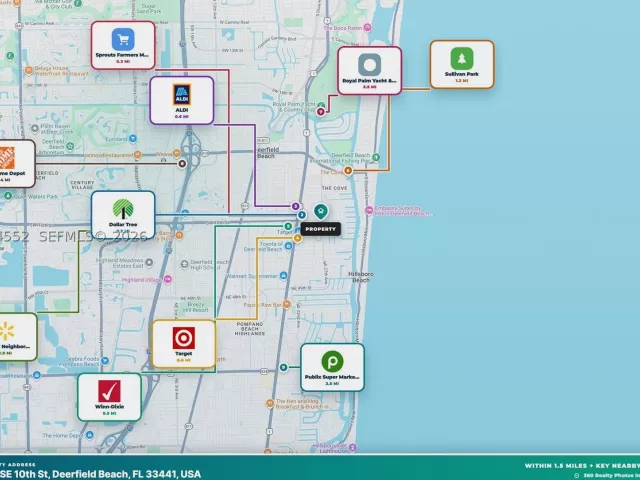The width and height of the screenshot is (640, 480).
Task: Click teal marker beside Publix card
Action: (284, 367)
